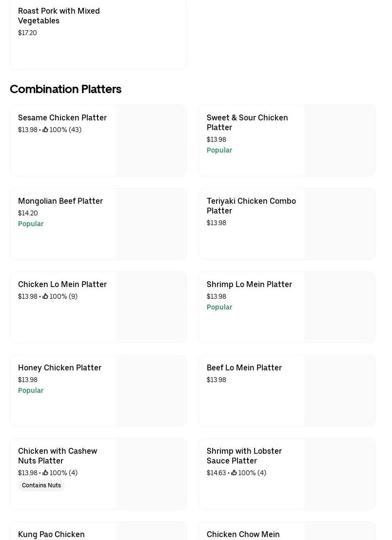Click Contains Nuts tag
This screenshot has width=392, height=540.
(41, 485)
